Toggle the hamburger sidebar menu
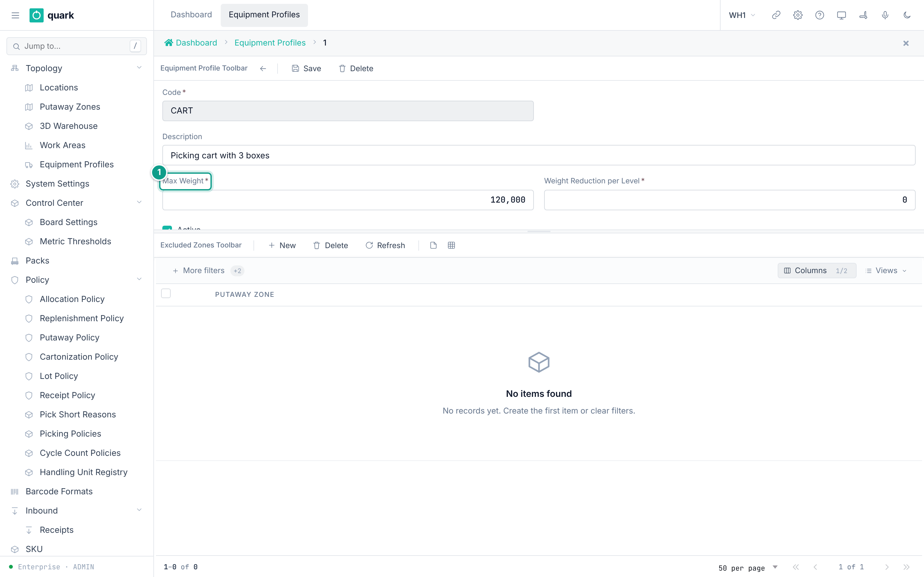This screenshot has width=924, height=577. tap(15, 15)
